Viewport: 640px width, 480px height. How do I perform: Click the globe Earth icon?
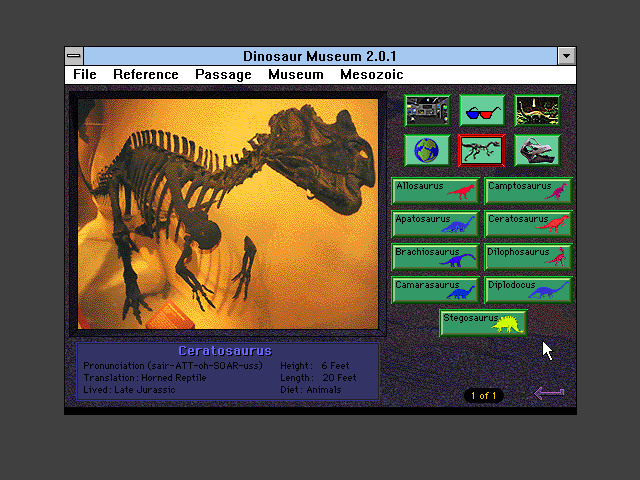click(427, 150)
